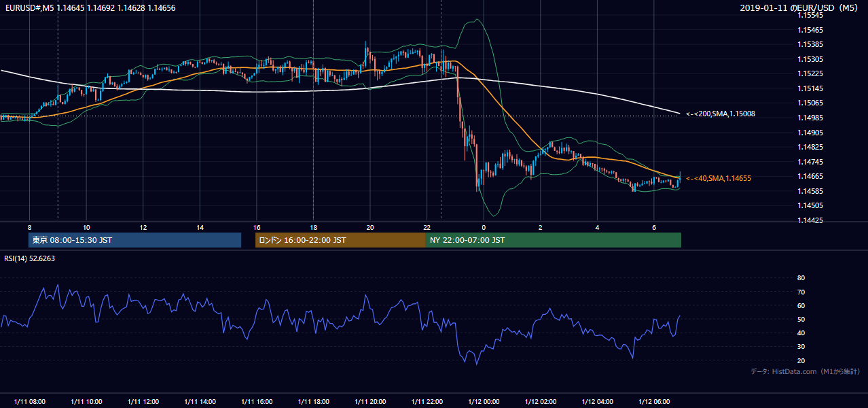
Task: Click the 1/11 16:00 bottom time label
Action: [256, 401]
